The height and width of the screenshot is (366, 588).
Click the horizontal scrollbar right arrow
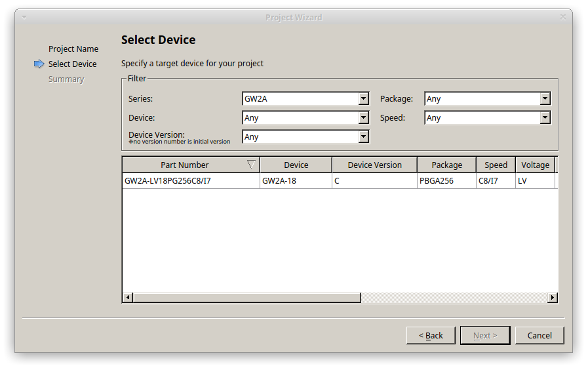coord(552,298)
